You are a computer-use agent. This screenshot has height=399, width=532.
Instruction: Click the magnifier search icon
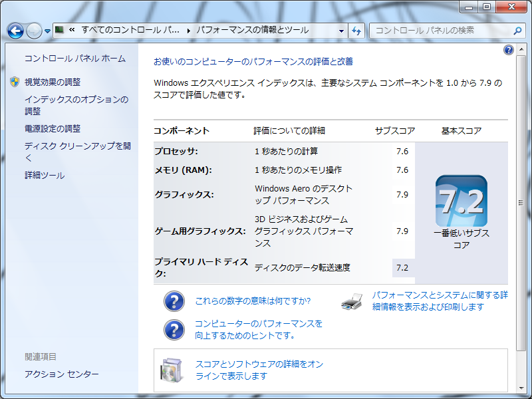click(518, 31)
